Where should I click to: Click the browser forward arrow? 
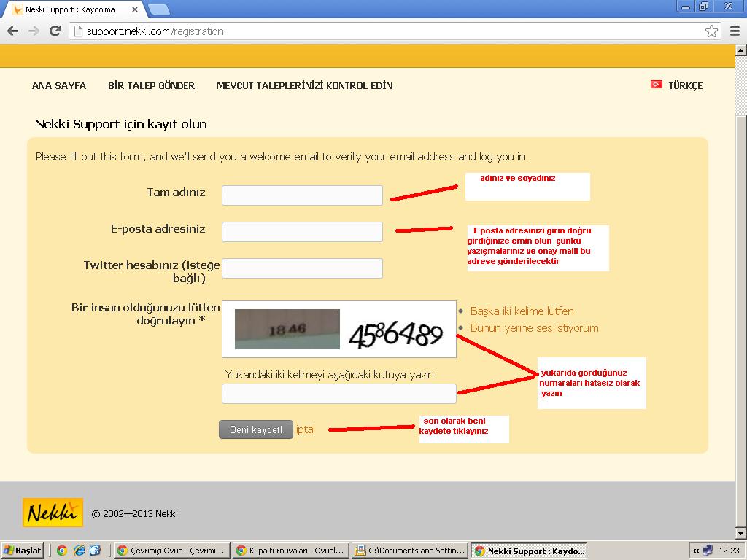click(x=34, y=31)
